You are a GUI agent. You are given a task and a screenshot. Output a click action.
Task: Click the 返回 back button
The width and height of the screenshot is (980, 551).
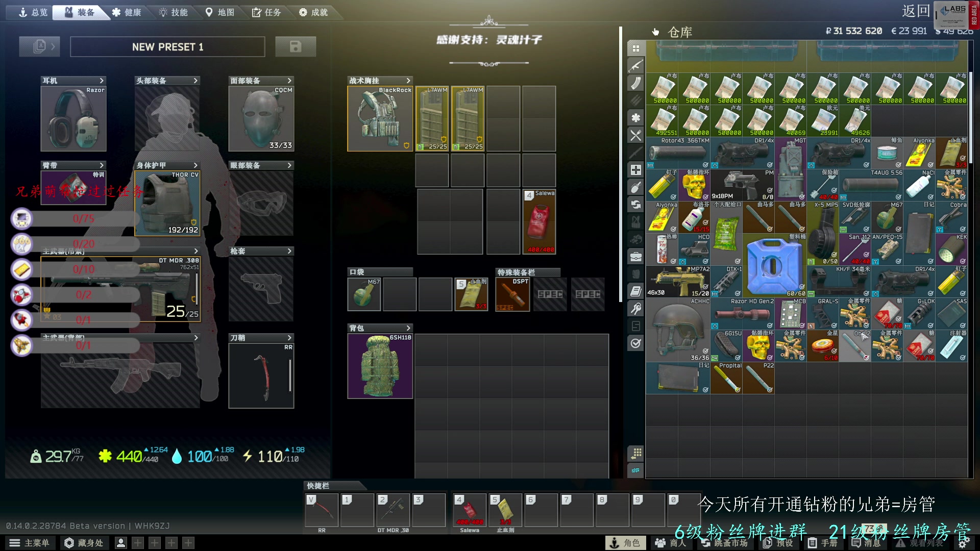pyautogui.click(x=916, y=11)
